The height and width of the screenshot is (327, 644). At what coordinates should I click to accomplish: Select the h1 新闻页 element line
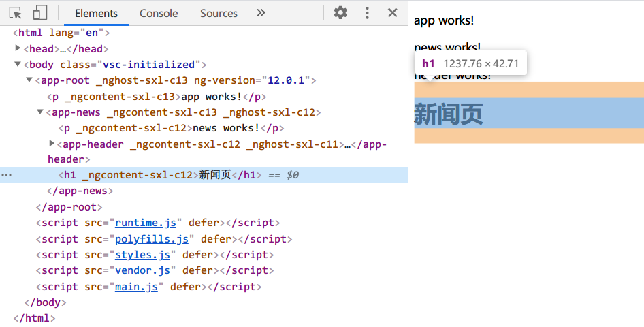[x=204, y=175]
